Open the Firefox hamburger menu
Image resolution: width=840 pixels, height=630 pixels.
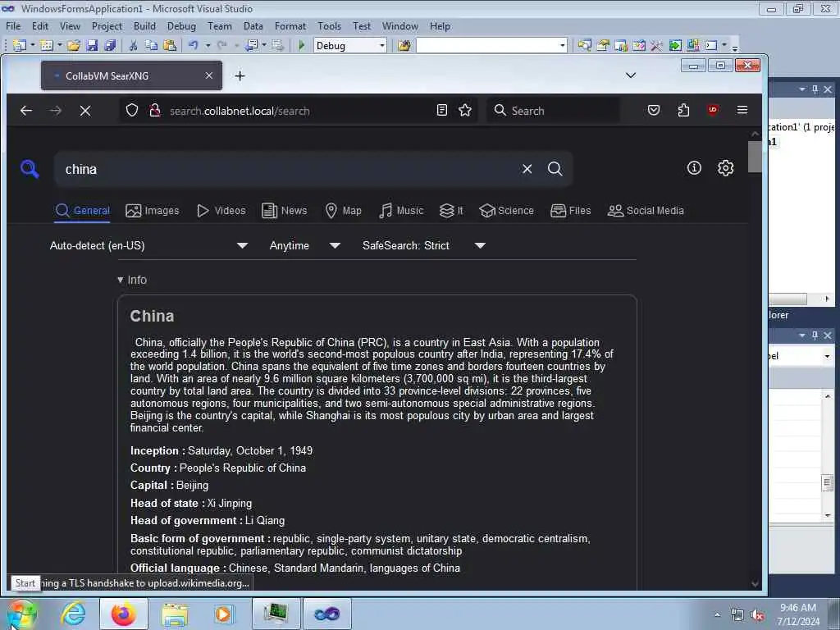742,110
